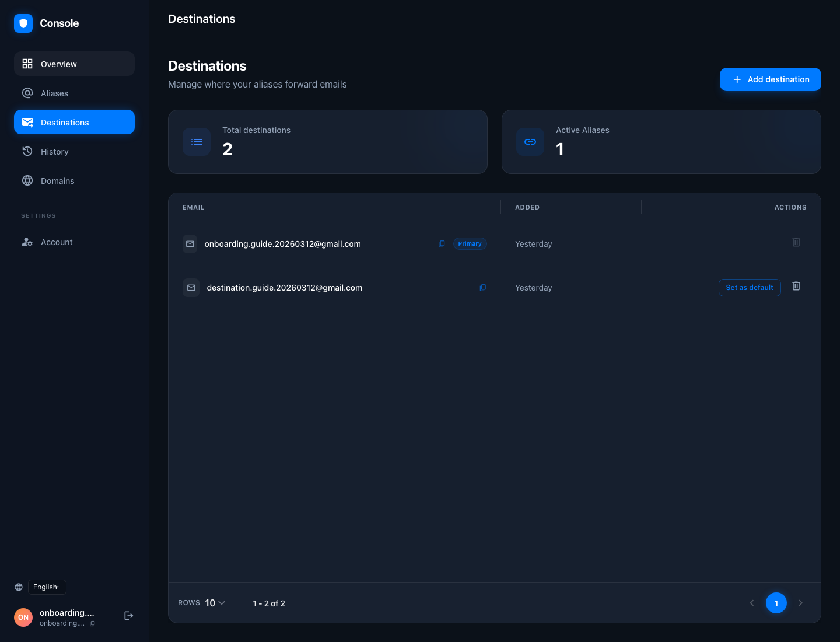This screenshot has width=840, height=642.
Task: Click the Add destination button
Action: 770,79
